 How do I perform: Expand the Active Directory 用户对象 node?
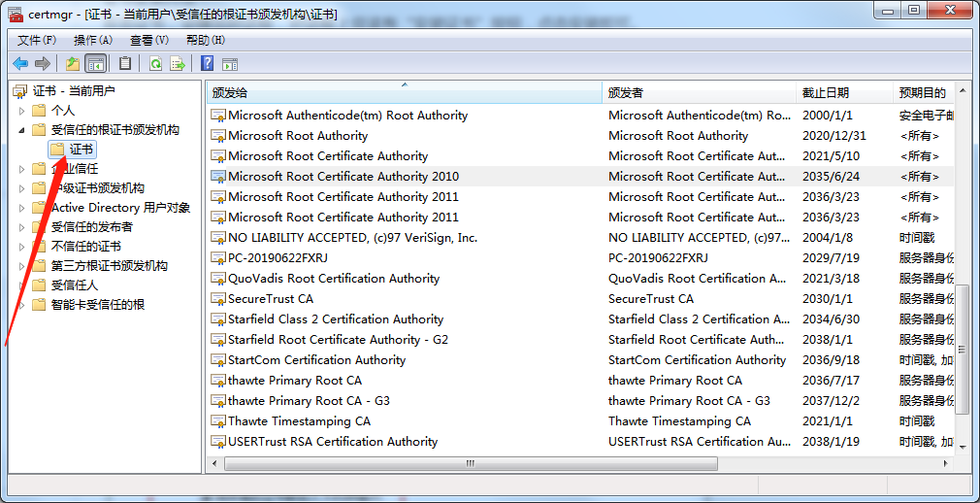point(22,208)
